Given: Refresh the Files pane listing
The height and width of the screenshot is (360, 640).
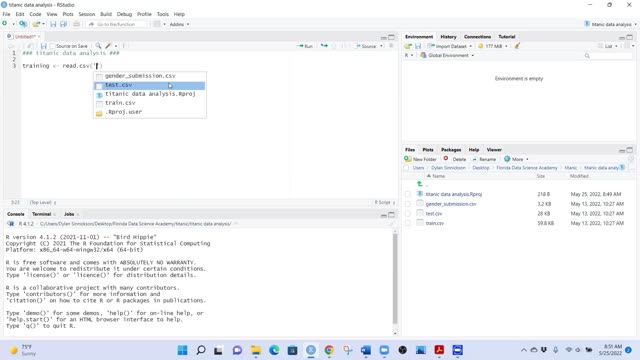Looking at the screenshot, I should coord(631,159).
